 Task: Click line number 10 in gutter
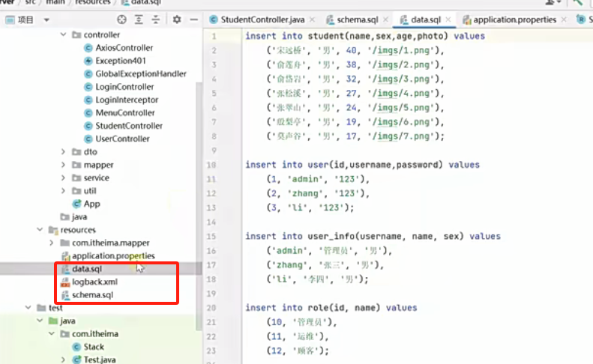click(x=211, y=165)
